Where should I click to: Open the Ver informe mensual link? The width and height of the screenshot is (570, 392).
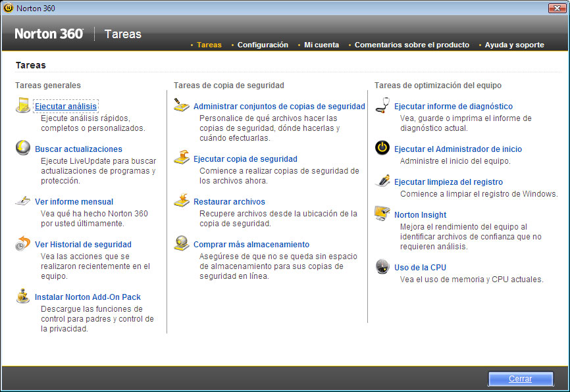74,202
